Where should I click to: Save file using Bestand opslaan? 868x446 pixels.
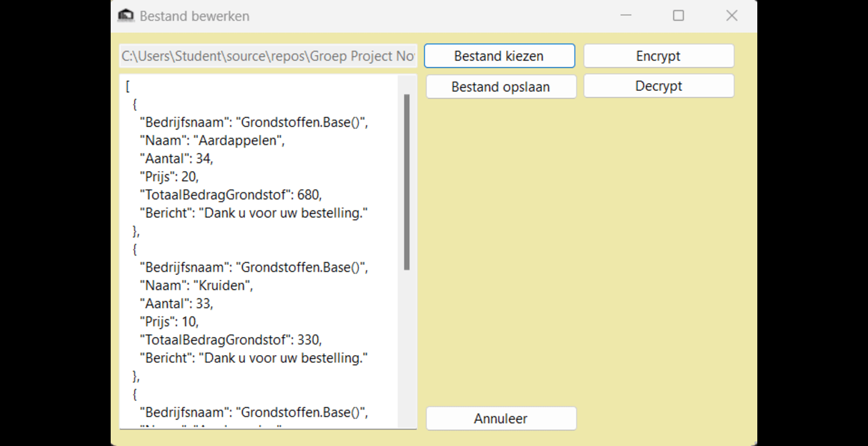[501, 87]
